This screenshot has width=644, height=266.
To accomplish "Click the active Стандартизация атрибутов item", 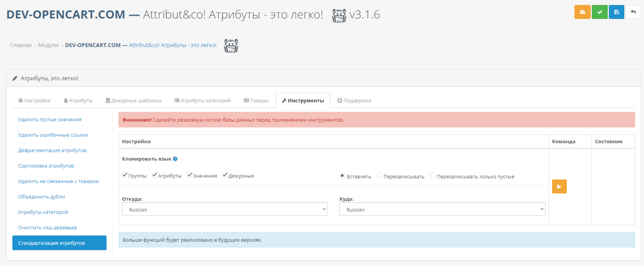I will click(60, 243).
